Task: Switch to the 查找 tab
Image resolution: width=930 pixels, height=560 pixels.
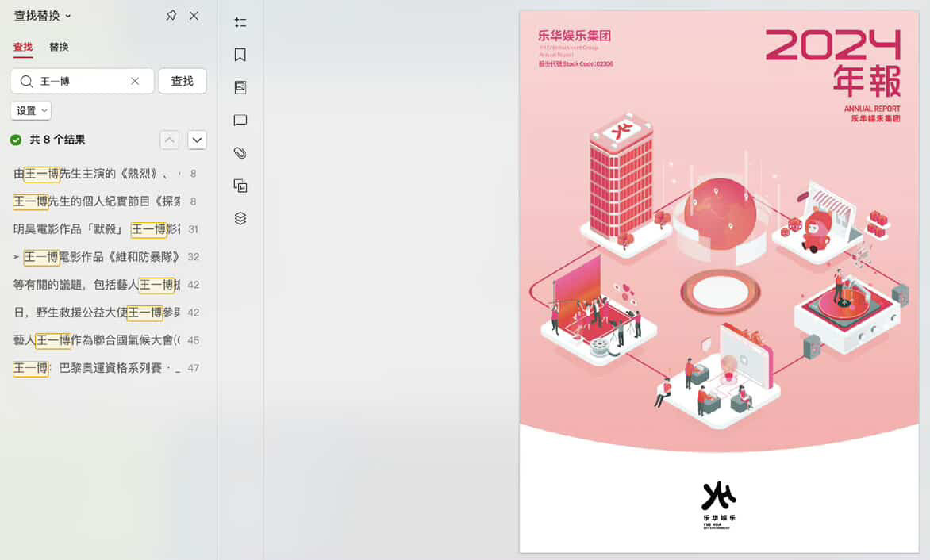Action: point(23,47)
